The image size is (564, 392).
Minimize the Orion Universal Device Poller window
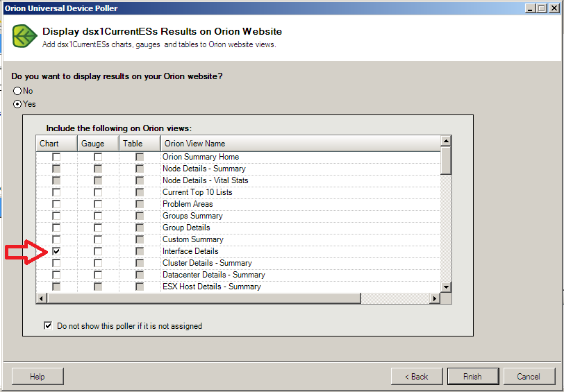[x=530, y=8]
